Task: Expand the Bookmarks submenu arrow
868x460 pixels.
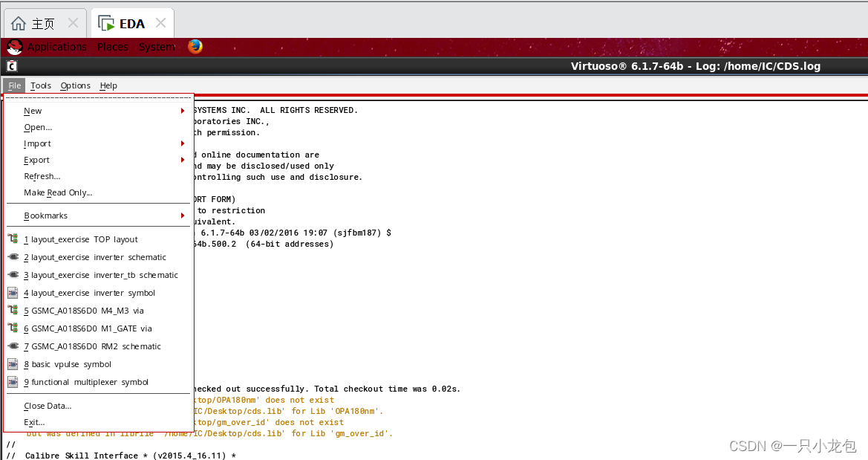Action: 183,216
